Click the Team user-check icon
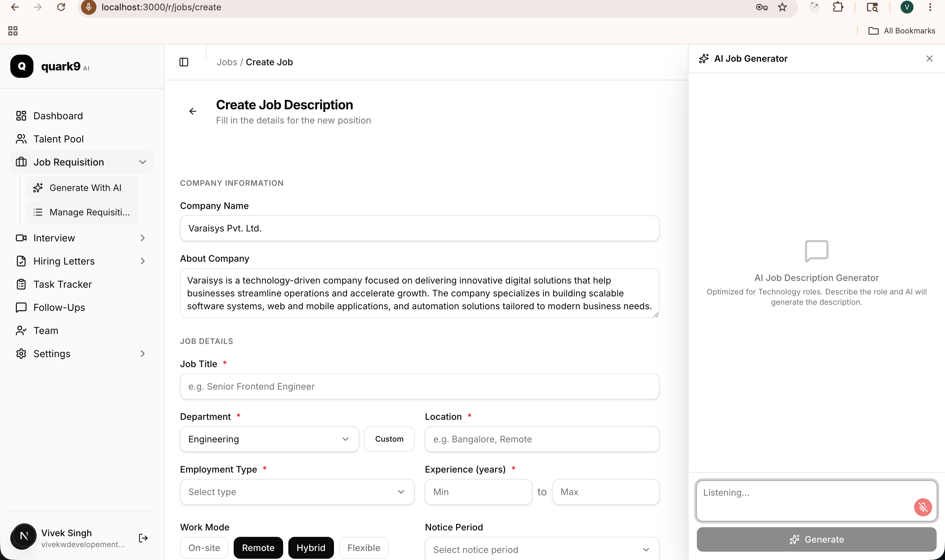The width and height of the screenshot is (945, 560). (x=21, y=330)
